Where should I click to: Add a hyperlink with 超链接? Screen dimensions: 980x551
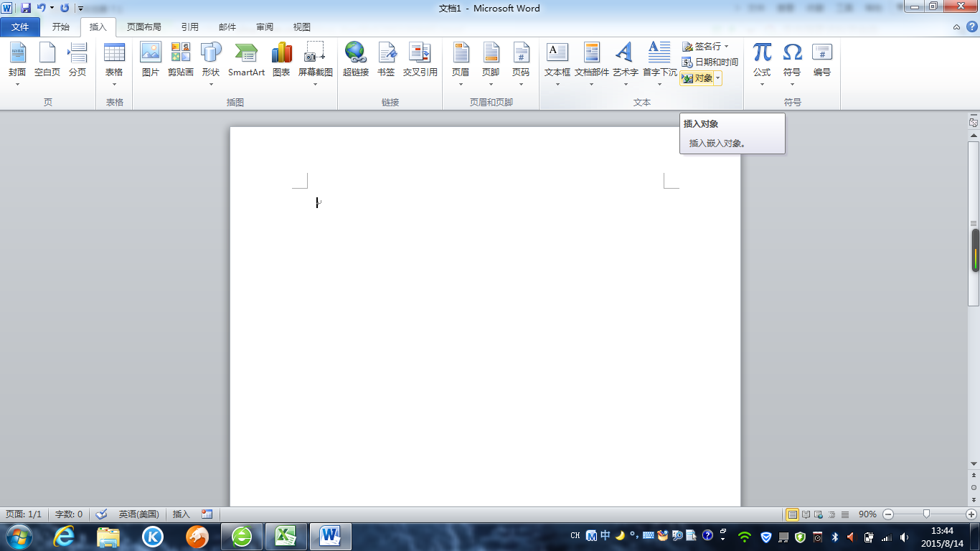(x=356, y=60)
